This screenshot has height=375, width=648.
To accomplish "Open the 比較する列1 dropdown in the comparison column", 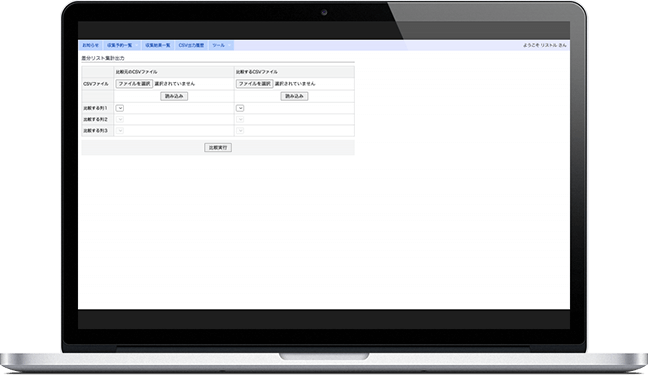I will point(240,108).
